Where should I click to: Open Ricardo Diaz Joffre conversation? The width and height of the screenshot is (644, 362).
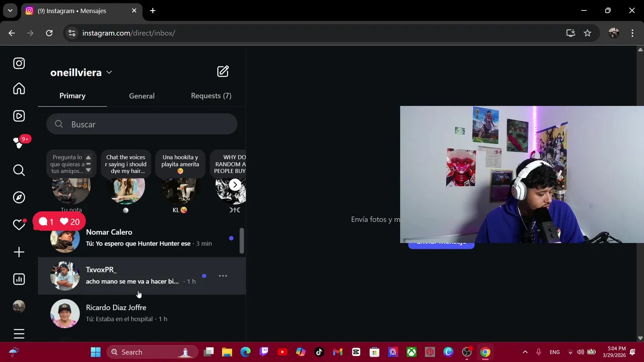(142, 313)
